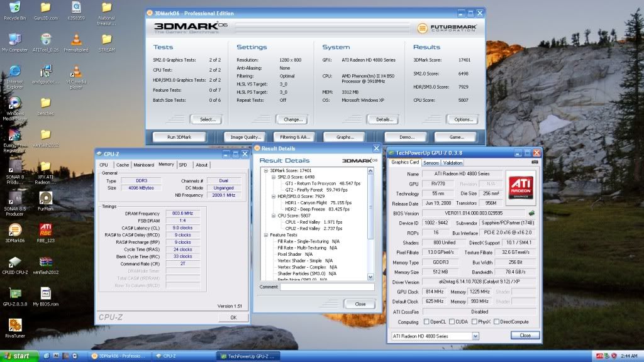Launch VLC media player shortcut
644x362 pixels.
[76, 77]
